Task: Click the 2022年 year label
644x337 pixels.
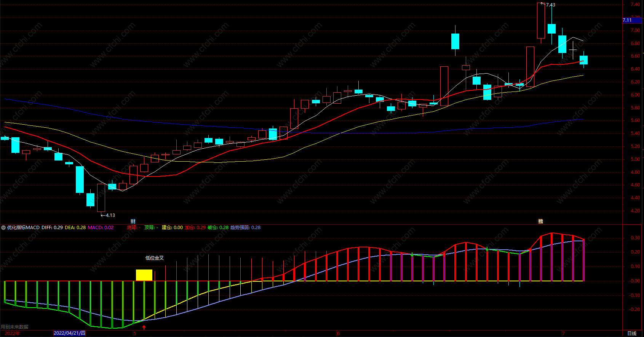Action: 12,334
